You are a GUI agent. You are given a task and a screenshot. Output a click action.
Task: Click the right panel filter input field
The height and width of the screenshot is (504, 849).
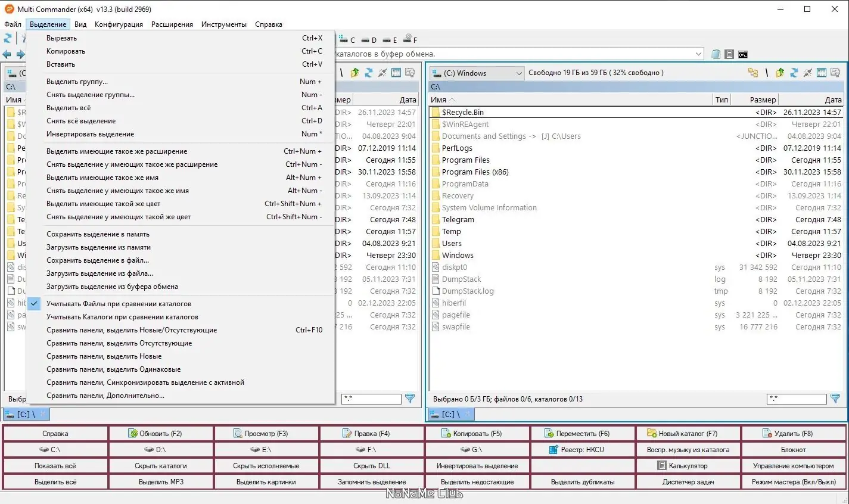(797, 399)
